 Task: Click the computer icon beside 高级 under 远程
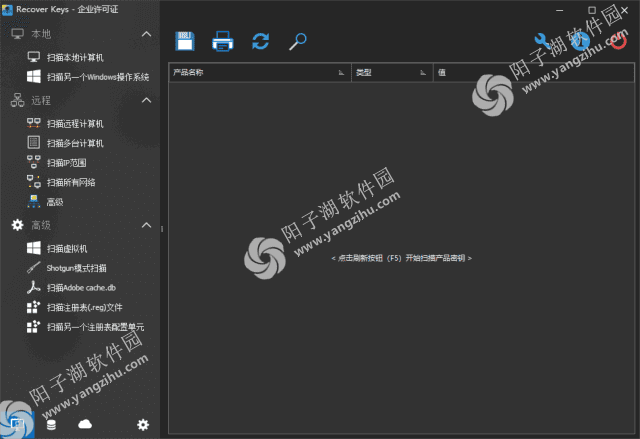pyautogui.click(x=33, y=202)
